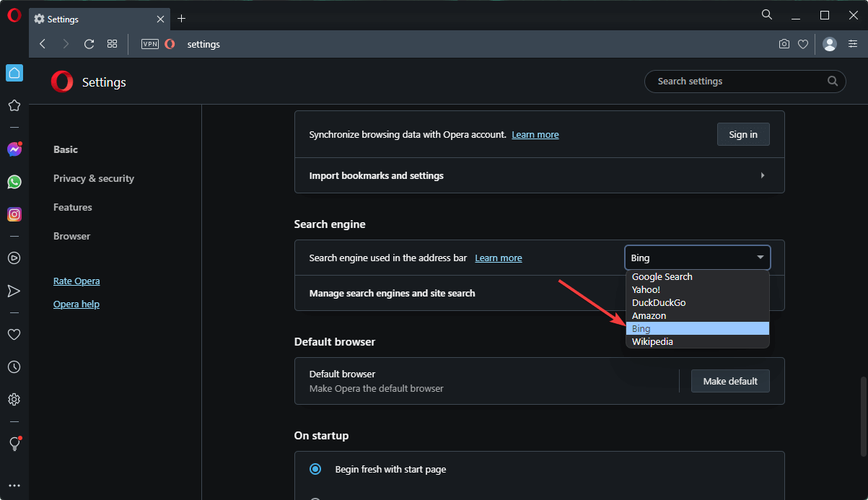Toggle the VPN badge in the address bar
The width and height of the screenshot is (868, 500).
[x=149, y=44]
